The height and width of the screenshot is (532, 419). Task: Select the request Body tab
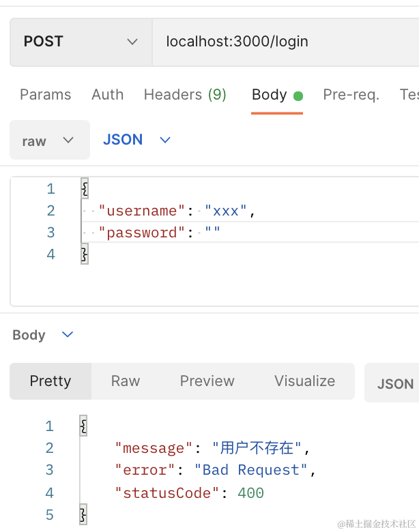(277, 95)
